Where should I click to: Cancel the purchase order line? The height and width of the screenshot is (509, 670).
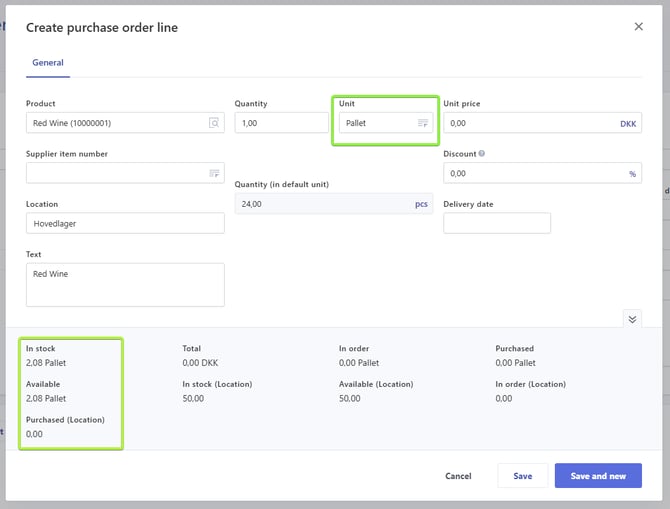[x=458, y=476]
